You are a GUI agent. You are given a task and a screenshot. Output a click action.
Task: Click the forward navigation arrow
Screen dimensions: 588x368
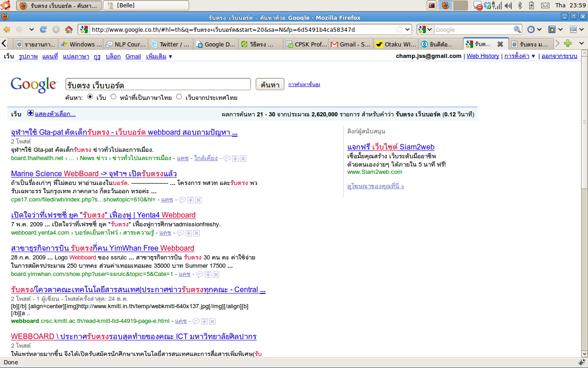(x=19, y=29)
